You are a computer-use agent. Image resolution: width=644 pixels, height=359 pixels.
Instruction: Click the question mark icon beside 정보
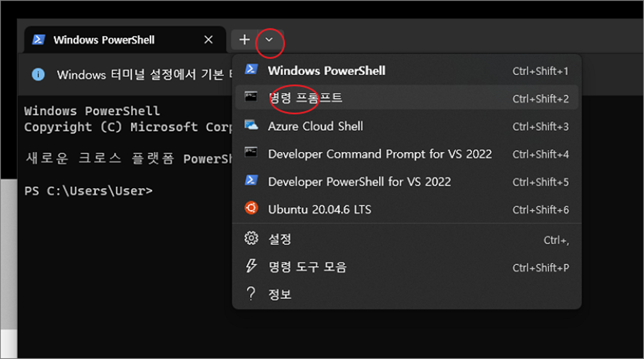pyautogui.click(x=251, y=294)
